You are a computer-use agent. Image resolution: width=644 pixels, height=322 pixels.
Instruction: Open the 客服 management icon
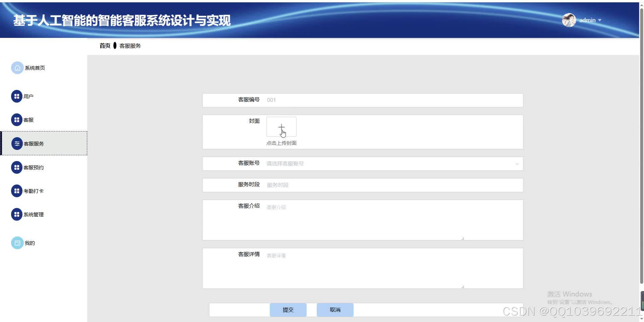17,119
